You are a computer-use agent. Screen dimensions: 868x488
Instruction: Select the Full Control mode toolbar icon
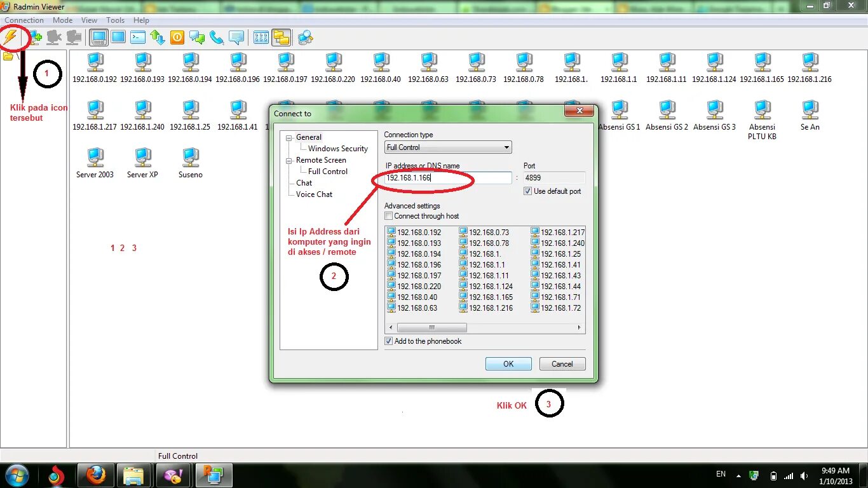98,37
